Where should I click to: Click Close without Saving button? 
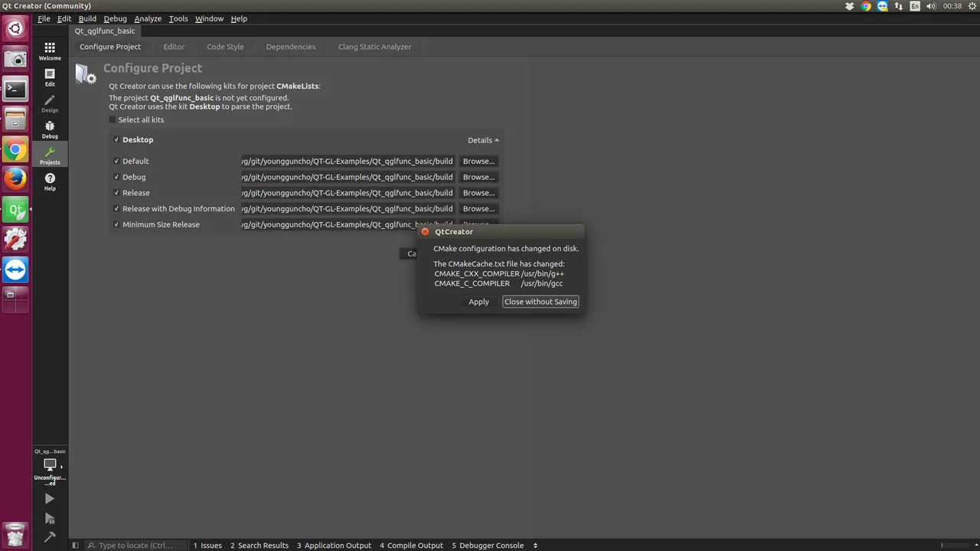pyautogui.click(x=541, y=302)
